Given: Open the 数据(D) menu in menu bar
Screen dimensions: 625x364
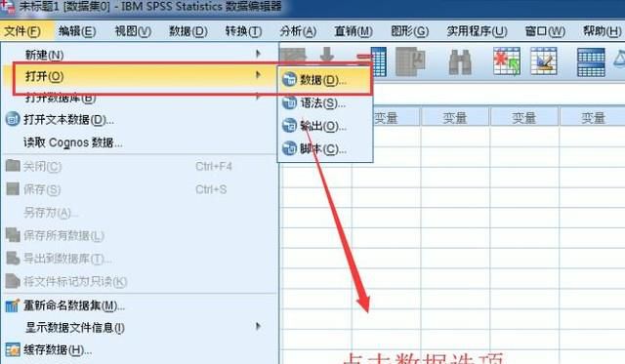Looking at the screenshot, I should 188,31.
